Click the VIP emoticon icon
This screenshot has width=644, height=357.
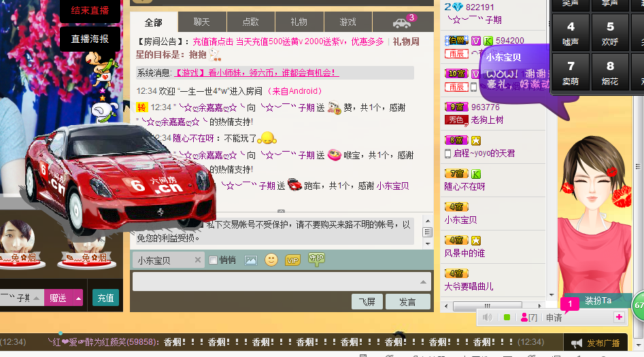292,260
